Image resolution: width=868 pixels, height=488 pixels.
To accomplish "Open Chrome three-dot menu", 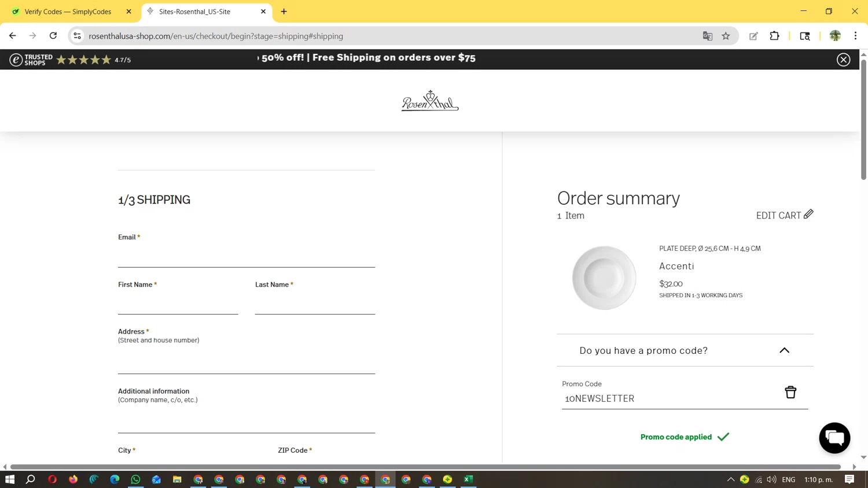I will point(855,36).
